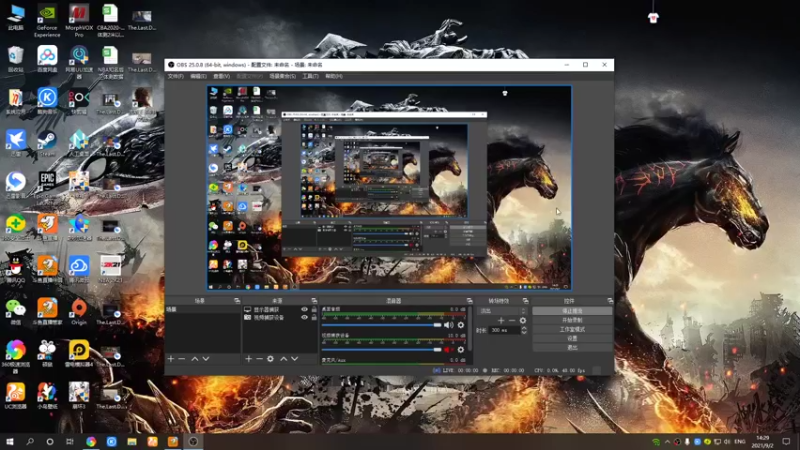Open the Windows Start menu
Screen dimensions: 800x450
click(10, 441)
